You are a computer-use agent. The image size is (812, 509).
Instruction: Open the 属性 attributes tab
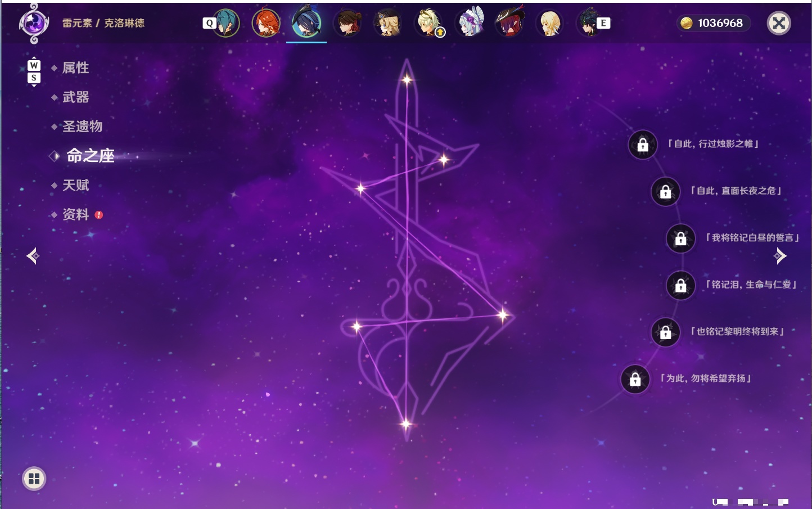75,68
